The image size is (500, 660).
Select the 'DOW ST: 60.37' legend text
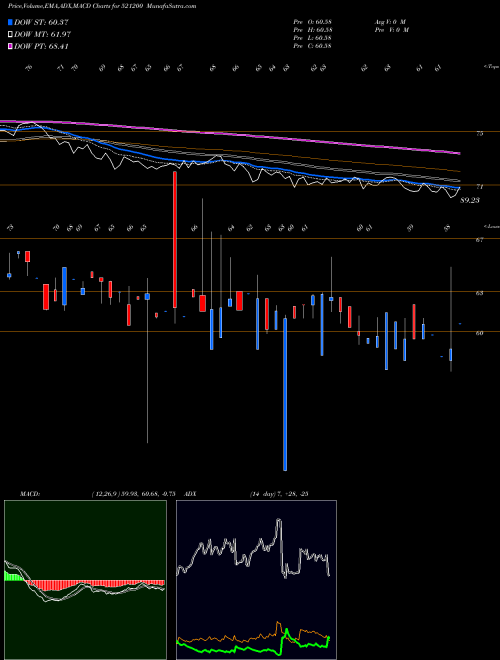41,22
